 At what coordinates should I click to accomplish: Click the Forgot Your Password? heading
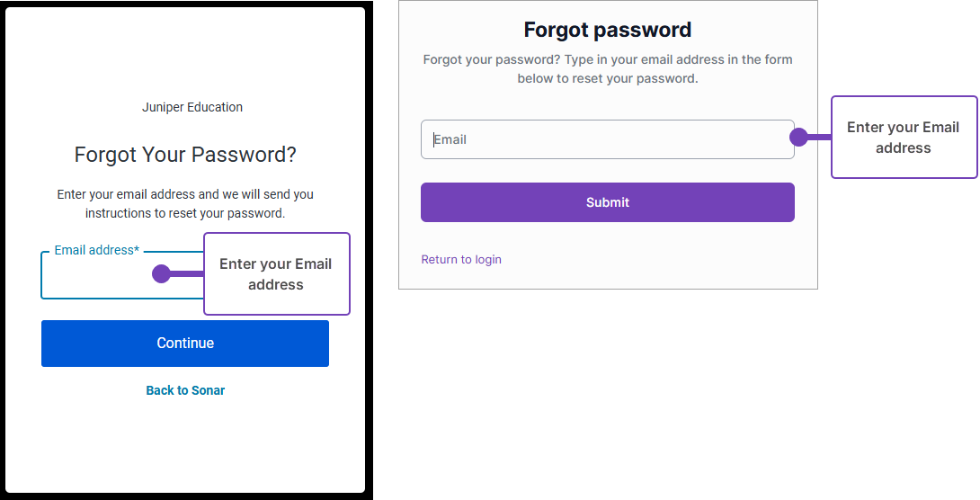pos(185,155)
